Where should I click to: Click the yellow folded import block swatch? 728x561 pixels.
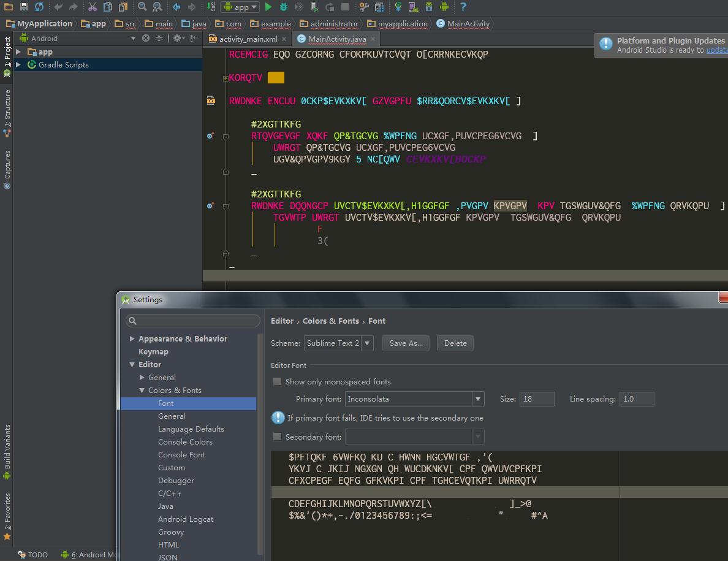pyautogui.click(x=276, y=77)
